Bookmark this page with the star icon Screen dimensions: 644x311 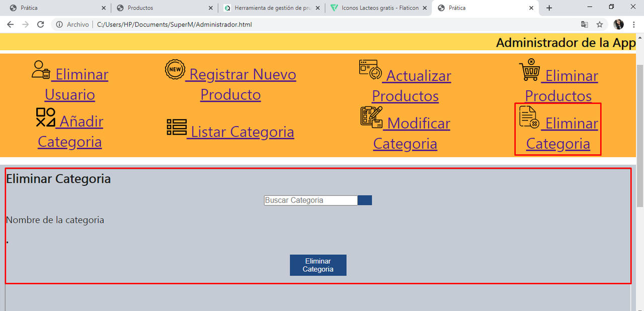click(x=600, y=25)
